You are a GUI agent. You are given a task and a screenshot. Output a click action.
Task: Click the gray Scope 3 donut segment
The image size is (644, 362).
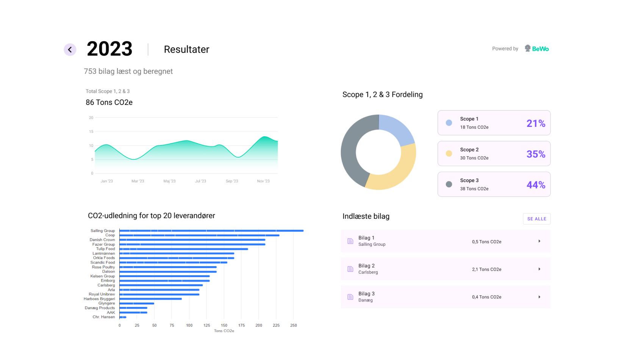tap(350, 151)
